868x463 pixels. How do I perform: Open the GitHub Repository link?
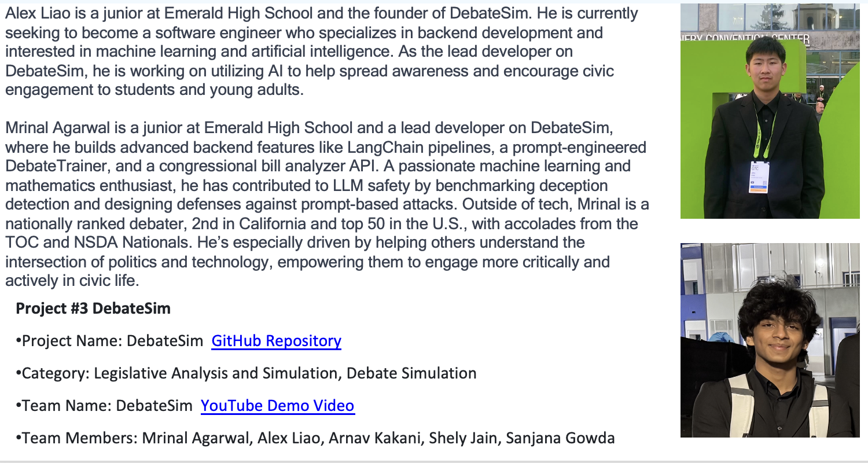pyautogui.click(x=276, y=341)
